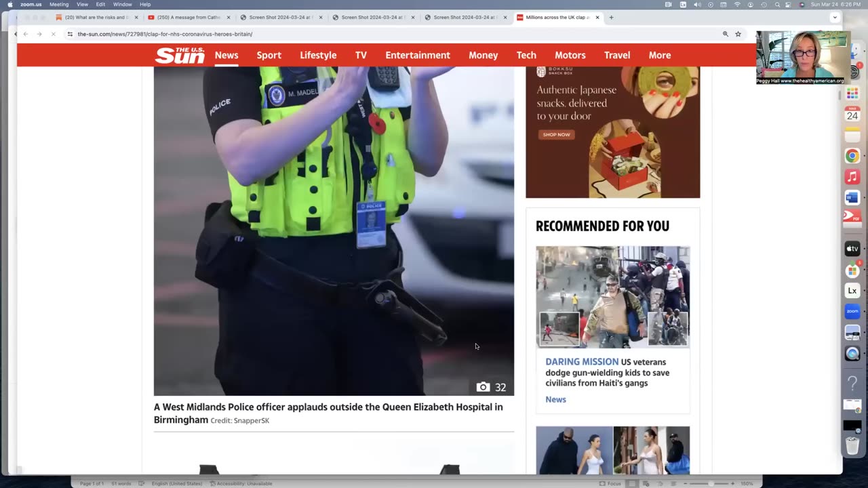This screenshot has height=488, width=868.
Task: Go to the Sport section
Action: tap(269, 55)
